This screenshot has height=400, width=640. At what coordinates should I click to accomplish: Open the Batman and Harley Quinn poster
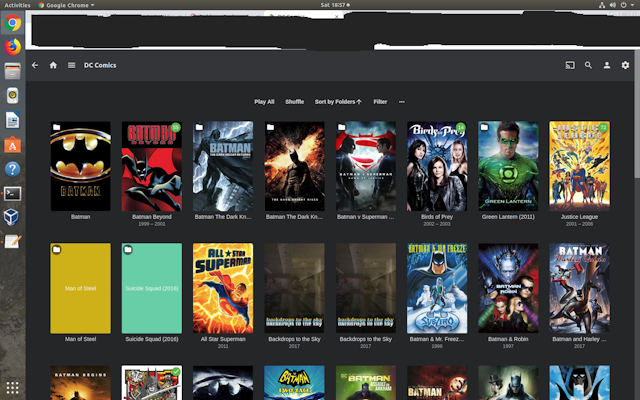(x=579, y=288)
